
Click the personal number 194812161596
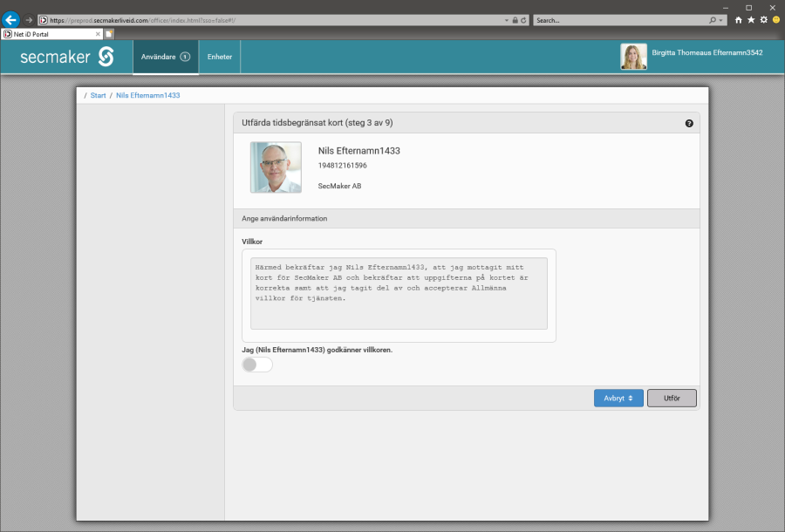343,165
